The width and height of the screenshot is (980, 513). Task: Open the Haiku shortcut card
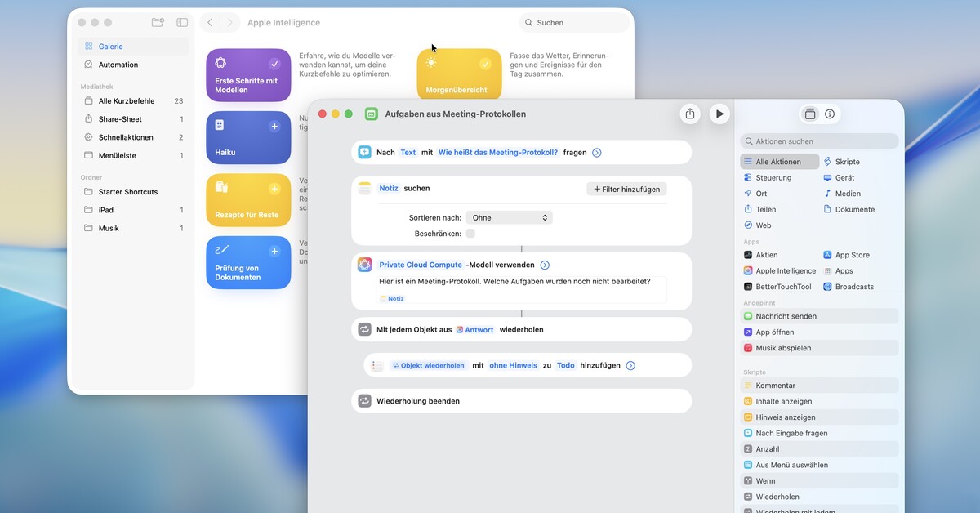[x=248, y=138]
